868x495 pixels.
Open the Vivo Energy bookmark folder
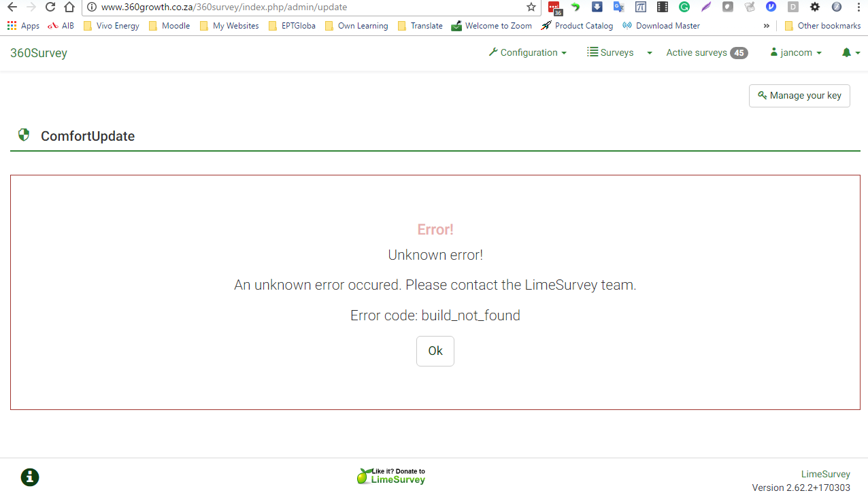111,26
